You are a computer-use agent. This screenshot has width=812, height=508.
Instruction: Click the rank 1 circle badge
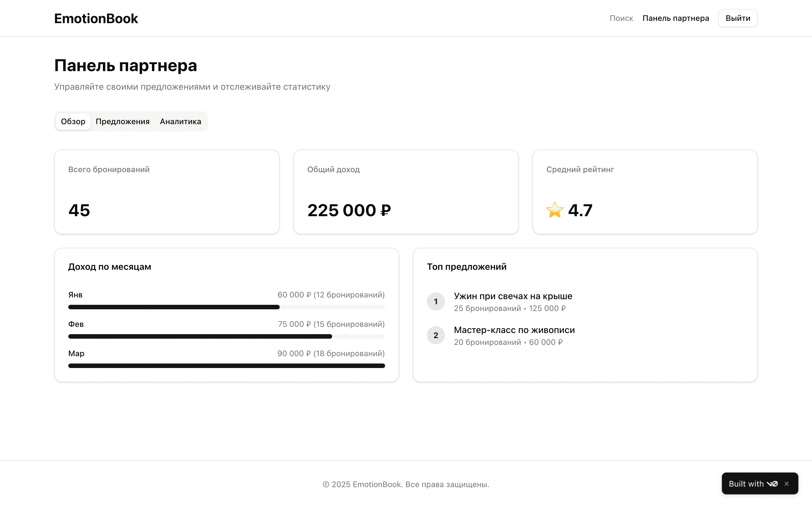pos(436,301)
